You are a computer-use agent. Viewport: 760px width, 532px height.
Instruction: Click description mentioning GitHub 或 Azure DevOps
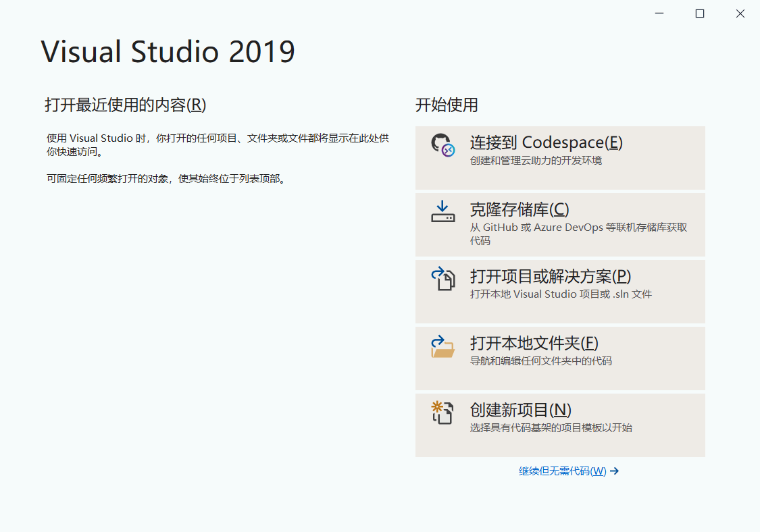point(578,234)
